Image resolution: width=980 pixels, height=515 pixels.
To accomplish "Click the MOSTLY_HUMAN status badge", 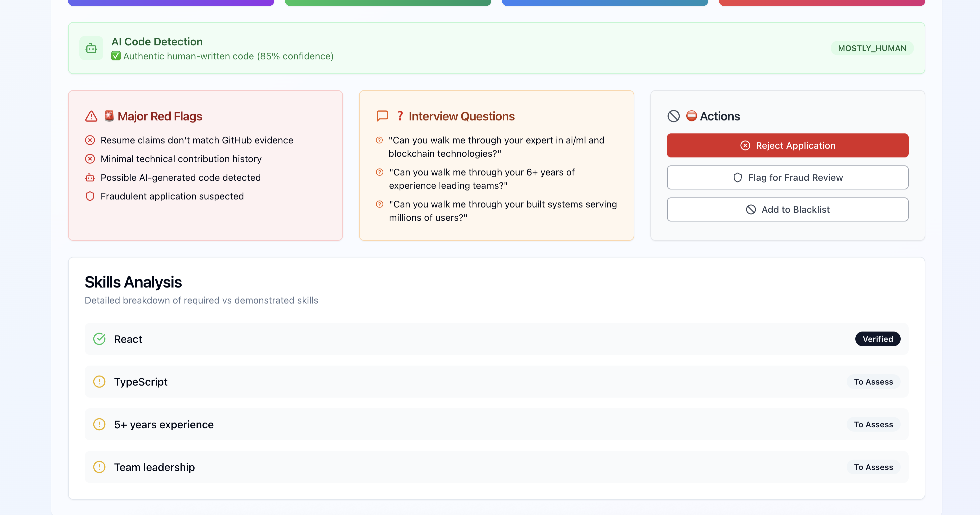I will tap(872, 48).
